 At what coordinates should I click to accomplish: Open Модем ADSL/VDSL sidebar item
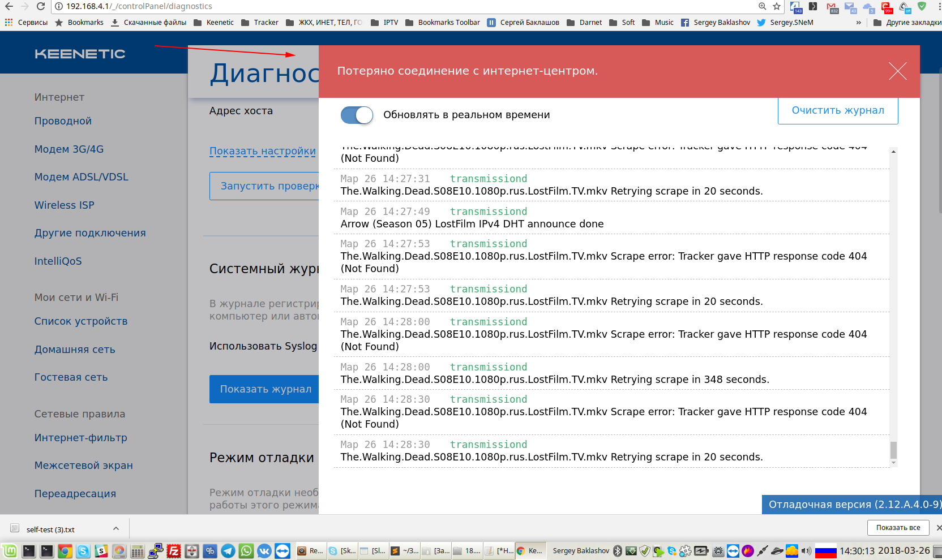[x=82, y=177]
